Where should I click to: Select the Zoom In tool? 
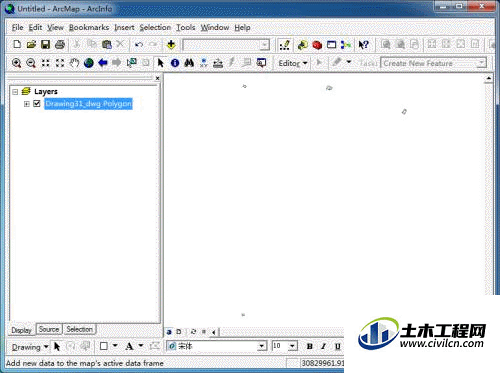point(16,63)
